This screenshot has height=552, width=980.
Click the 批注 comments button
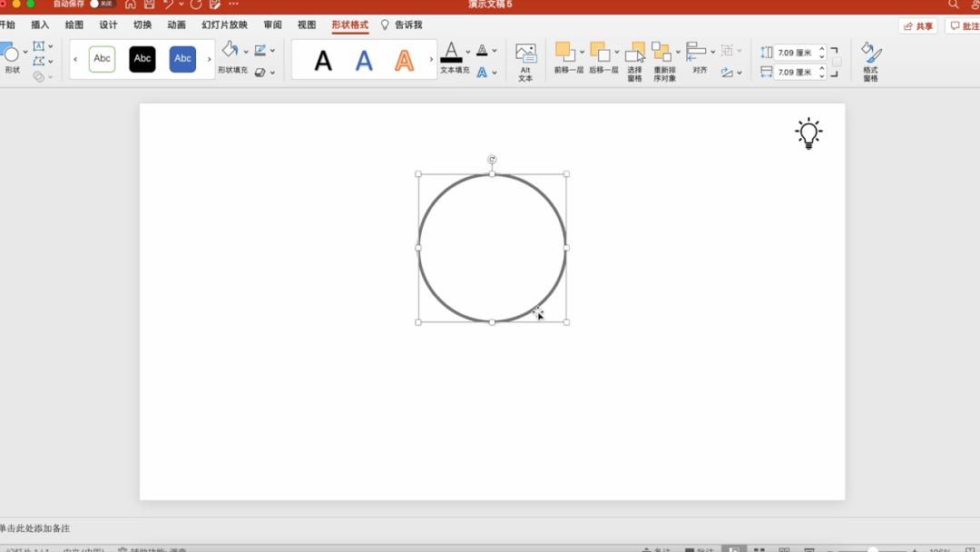point(964,26)
